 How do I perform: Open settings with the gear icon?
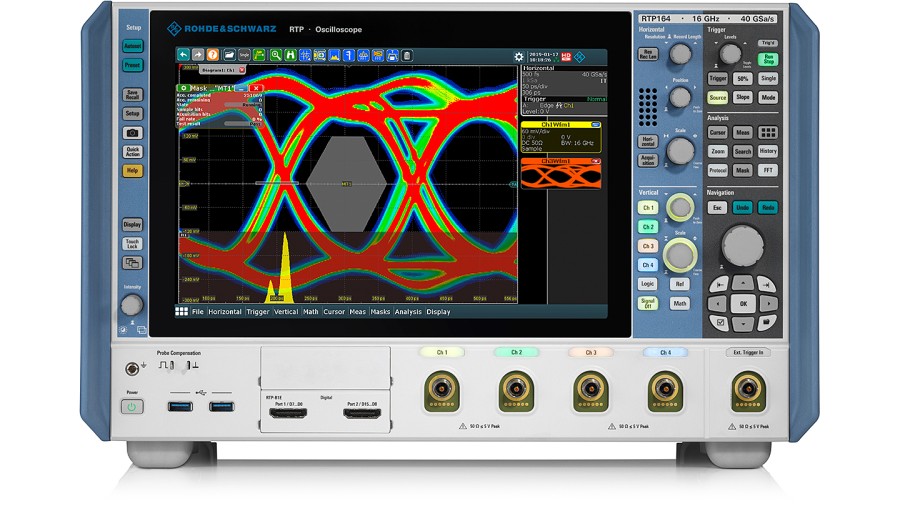518,57
